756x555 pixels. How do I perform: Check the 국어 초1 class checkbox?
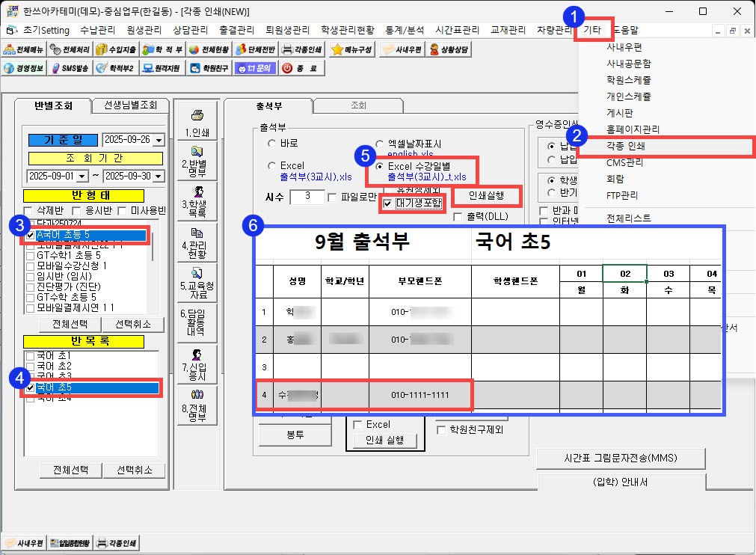click(x=30, y=355)
